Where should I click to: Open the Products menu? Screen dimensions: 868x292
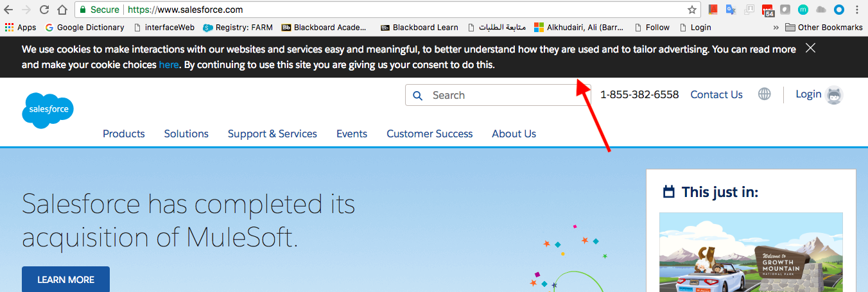pyautogui.click(x=124, y=133)
